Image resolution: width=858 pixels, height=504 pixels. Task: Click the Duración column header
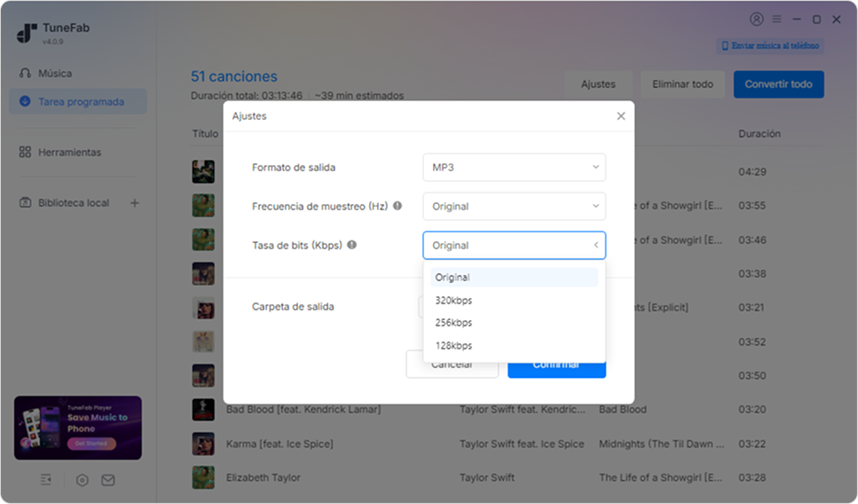point(760,133)
